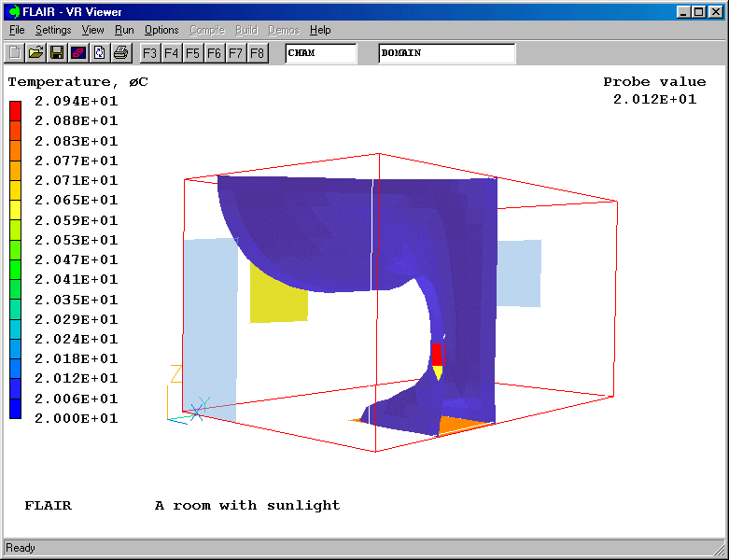Save using the floppy disk icon

[57, 53]
